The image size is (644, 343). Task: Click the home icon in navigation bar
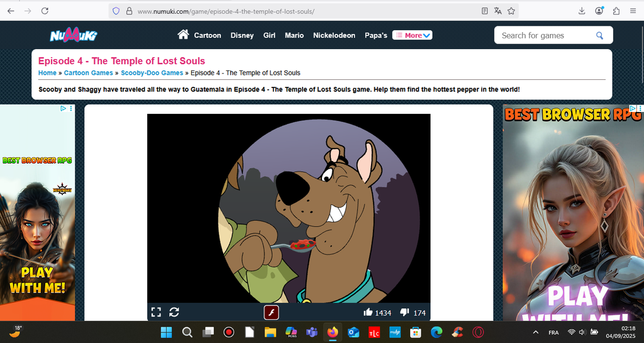pos(183,35)
